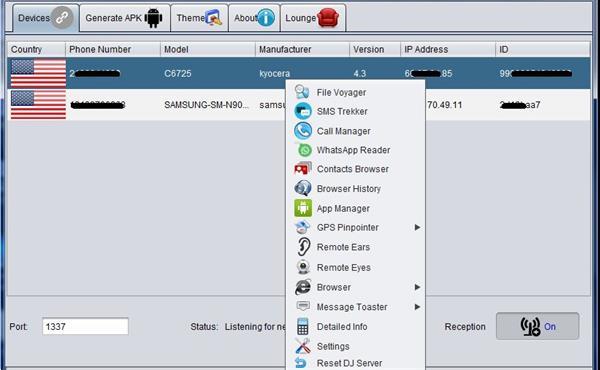Choose App Manager menu entry
The height and width of the screenshot is (370, 600).
point(355,209)
